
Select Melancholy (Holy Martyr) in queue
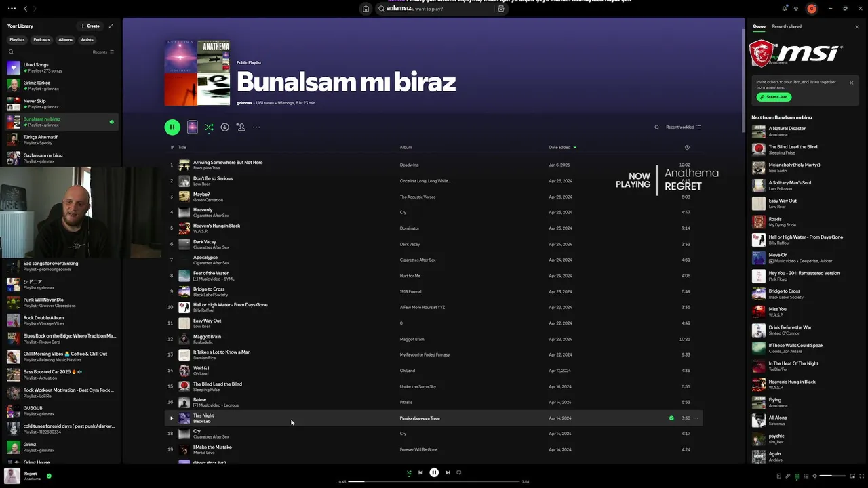[x=805, y=167]
